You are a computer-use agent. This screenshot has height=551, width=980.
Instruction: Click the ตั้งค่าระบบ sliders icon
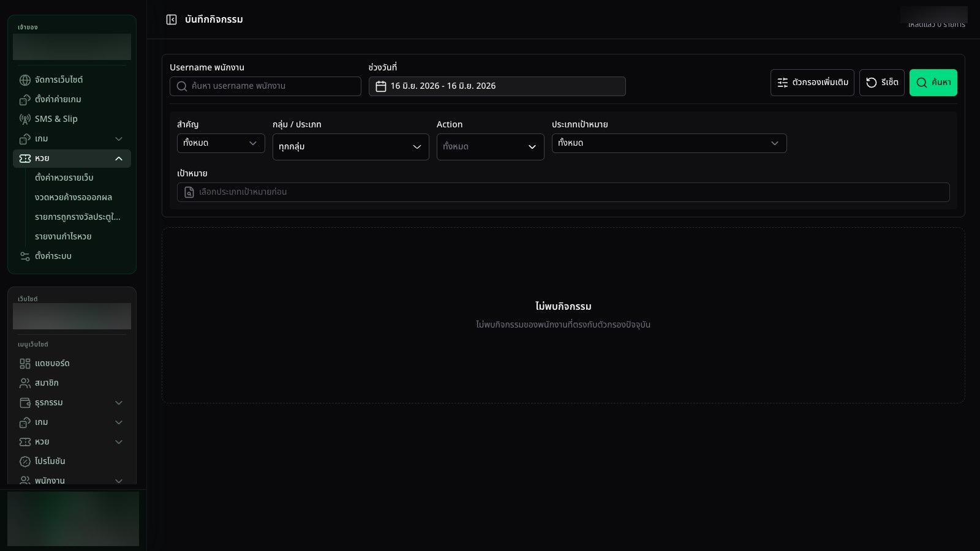(25, 257)
